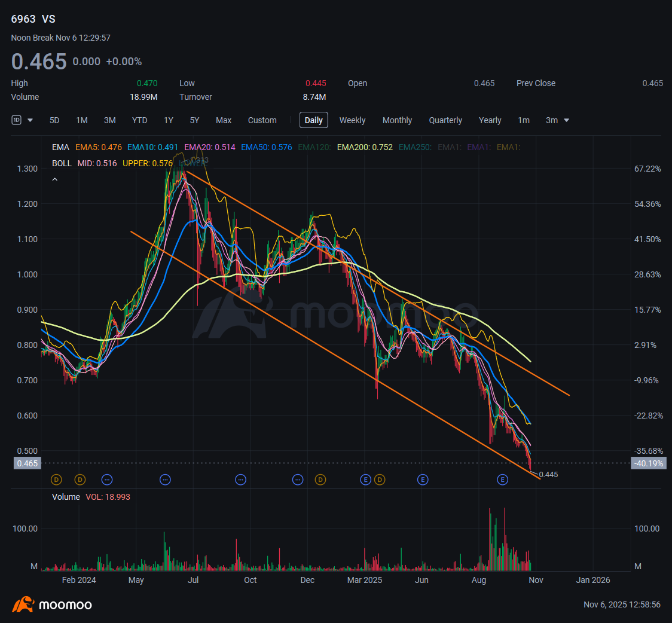Enable the dimmed EMA120 line
Screen dimensions: 672x623
point(314,148)
